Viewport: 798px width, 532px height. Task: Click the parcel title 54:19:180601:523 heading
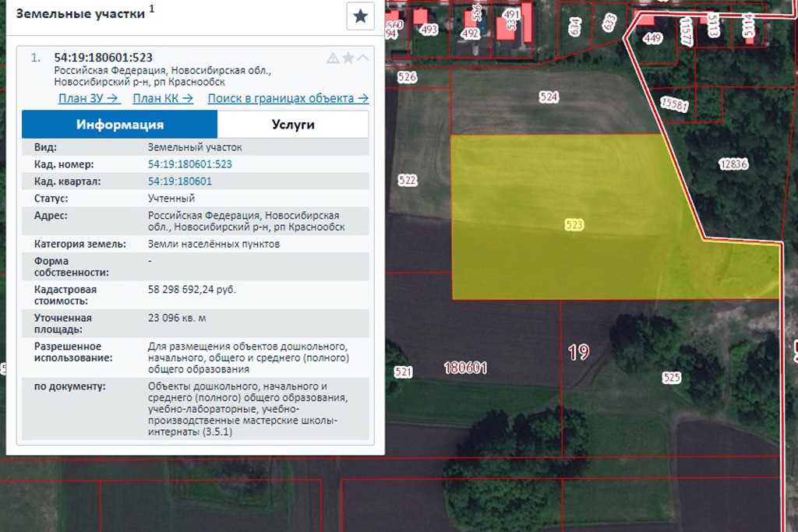click(103, 58)
